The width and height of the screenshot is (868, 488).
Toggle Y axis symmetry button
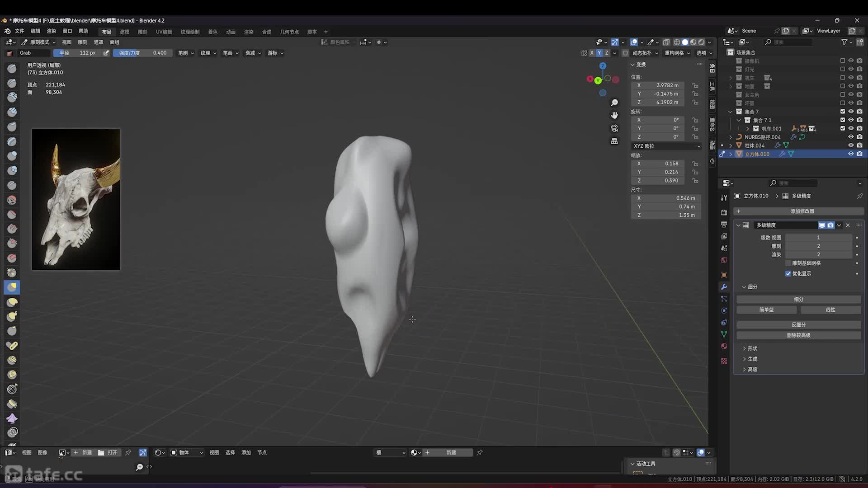click(x=599, y=53)
